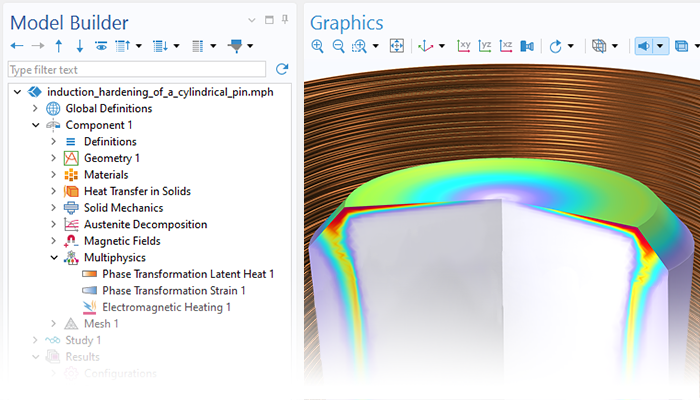700x400 pixels.
Task: Open the Go to Default View dropdown arrow
Action: [442, 46]
